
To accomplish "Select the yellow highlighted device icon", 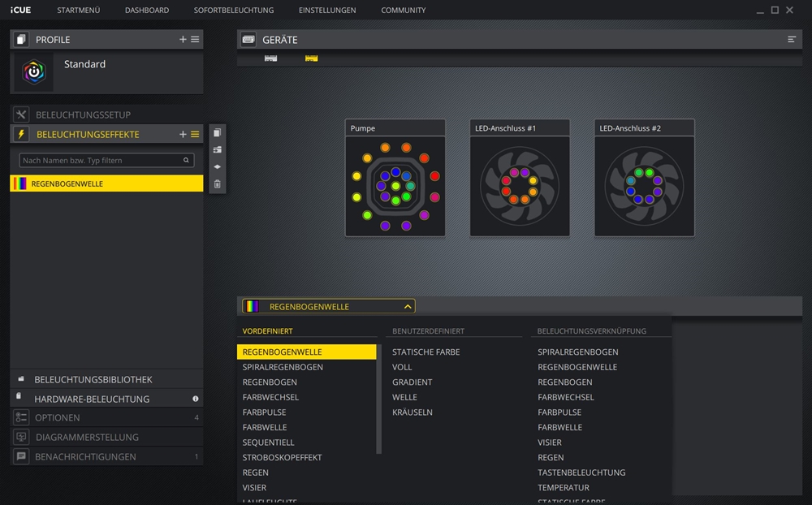I will [311, 58].
